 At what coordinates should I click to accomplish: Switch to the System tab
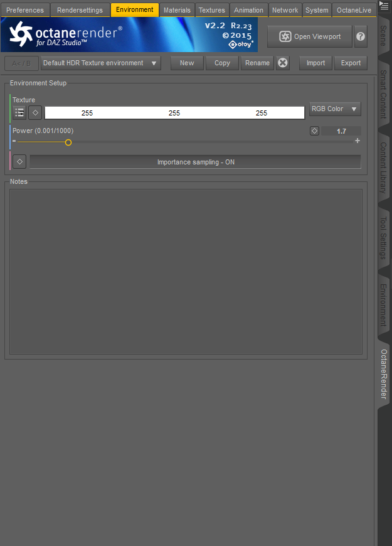tap(317, 10)
